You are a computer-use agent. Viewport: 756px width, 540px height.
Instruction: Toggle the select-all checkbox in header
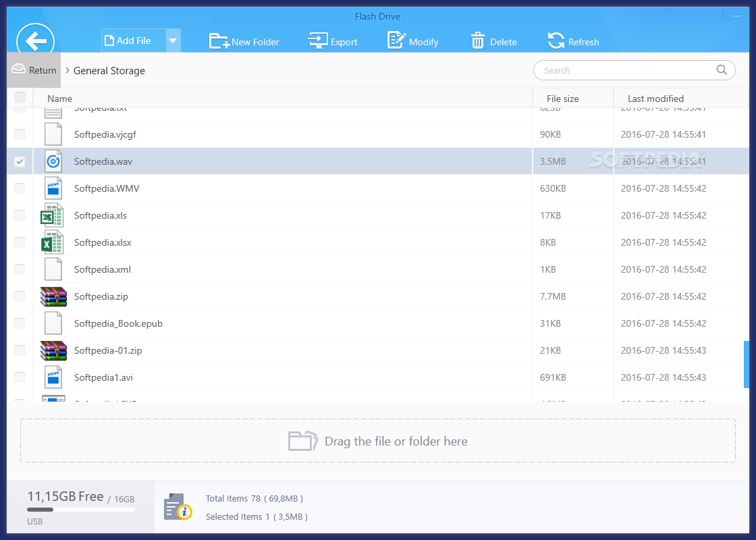coord(20,97)
